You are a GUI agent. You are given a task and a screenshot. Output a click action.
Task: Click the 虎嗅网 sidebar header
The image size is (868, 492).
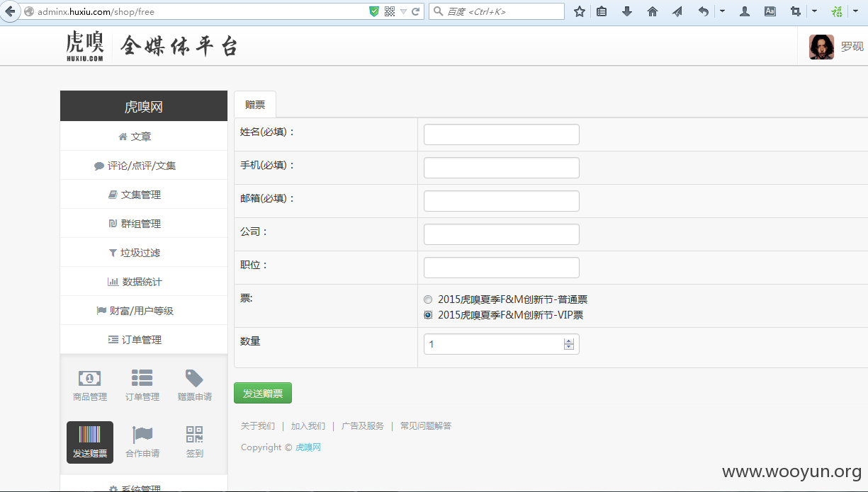pos(144,107)
